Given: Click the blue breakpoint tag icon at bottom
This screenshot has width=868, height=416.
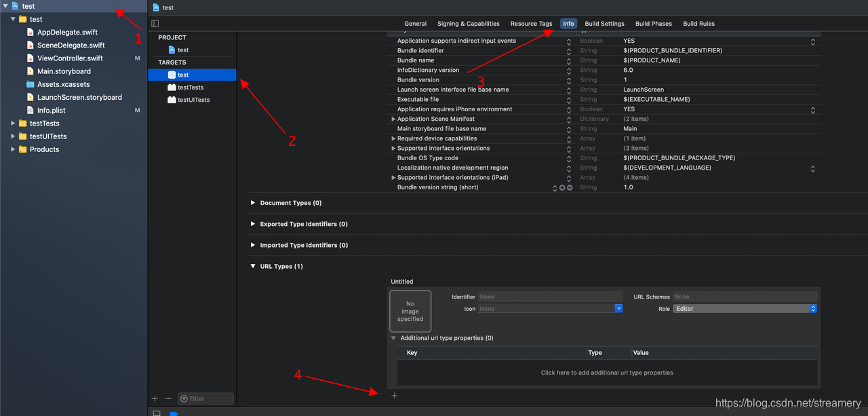Looking at the screenshot, I should point(174,413).
